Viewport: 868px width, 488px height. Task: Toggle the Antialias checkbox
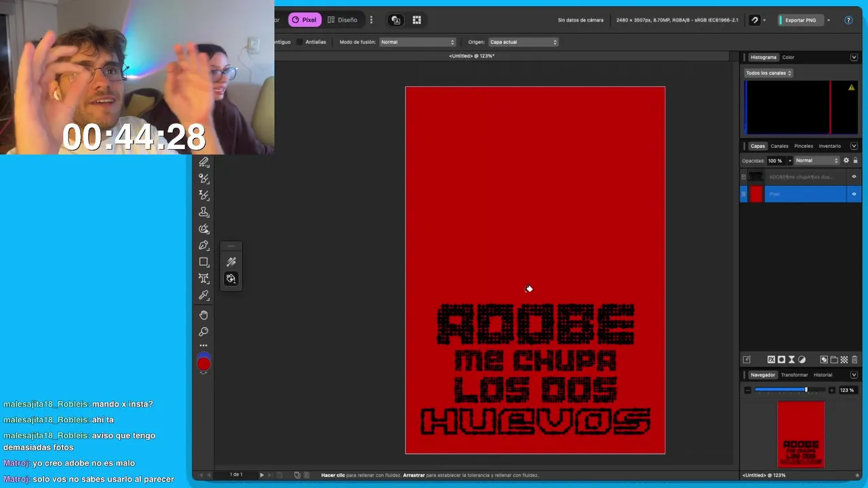pyautogui.click(x=300, y=42)
